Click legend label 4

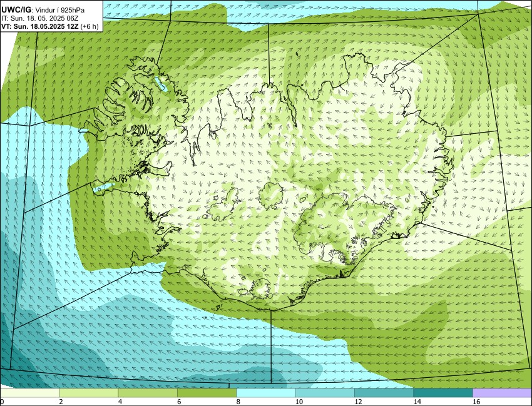pos(120,402)
